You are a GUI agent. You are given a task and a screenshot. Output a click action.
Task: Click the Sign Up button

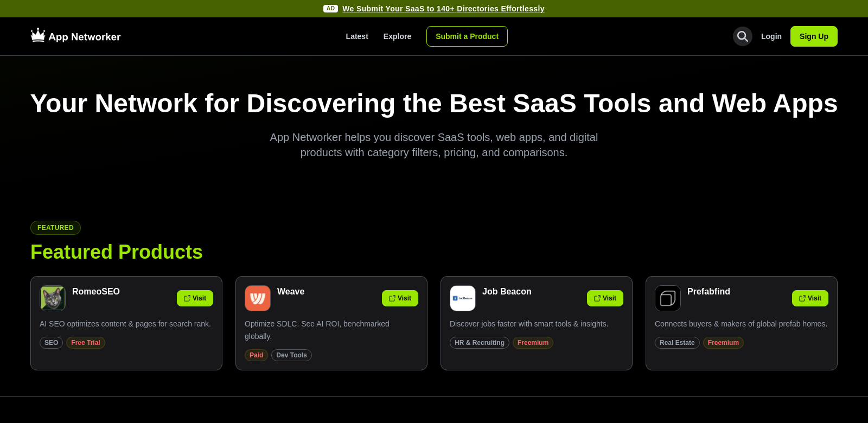click(814, 36)
